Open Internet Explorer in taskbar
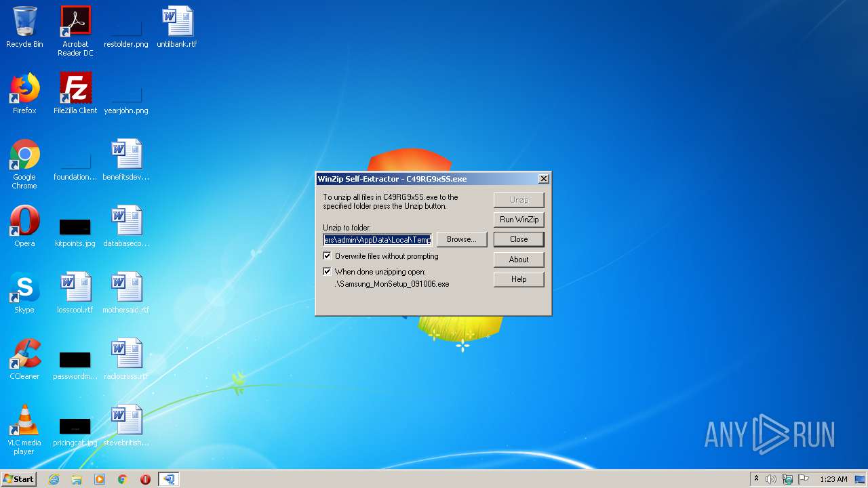 [54, 479]
